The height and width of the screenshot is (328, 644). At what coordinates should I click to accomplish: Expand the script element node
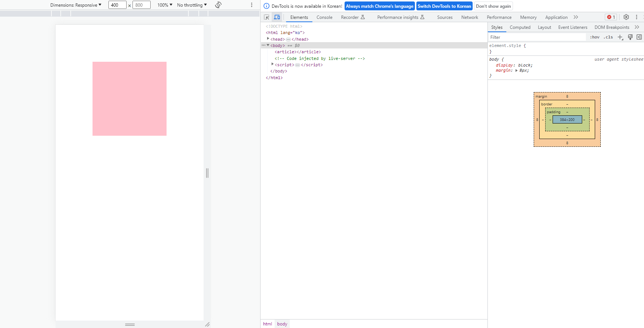pyautogui.click(x=272, y=64)
